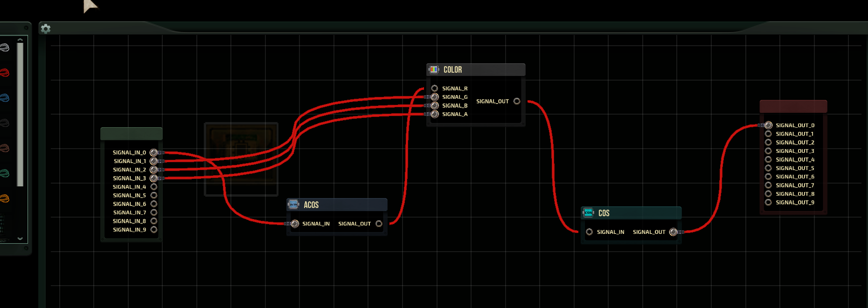Click the ACOS SIGNAL_IN port
Screen dimensions: 868x308
tap(295, 224)
